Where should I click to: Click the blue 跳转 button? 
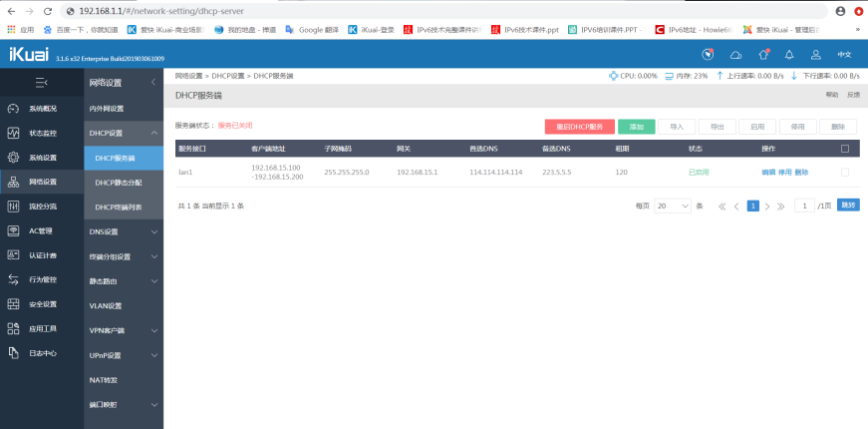[848, 206]
